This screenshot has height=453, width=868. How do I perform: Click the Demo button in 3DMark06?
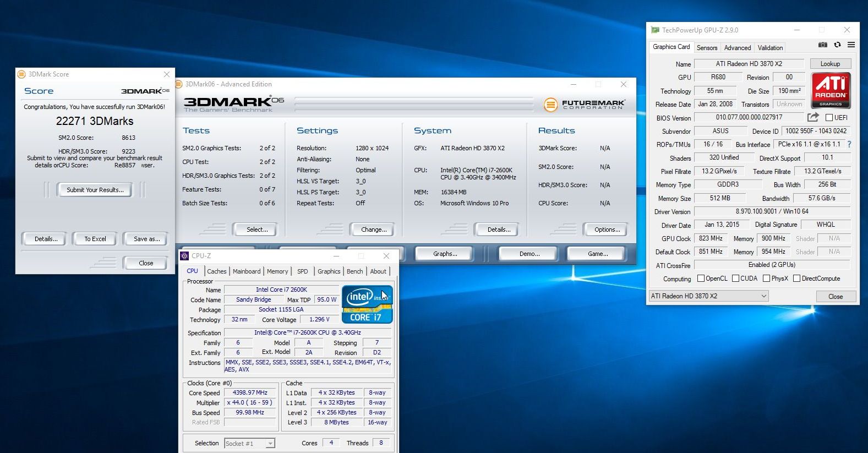529,254
